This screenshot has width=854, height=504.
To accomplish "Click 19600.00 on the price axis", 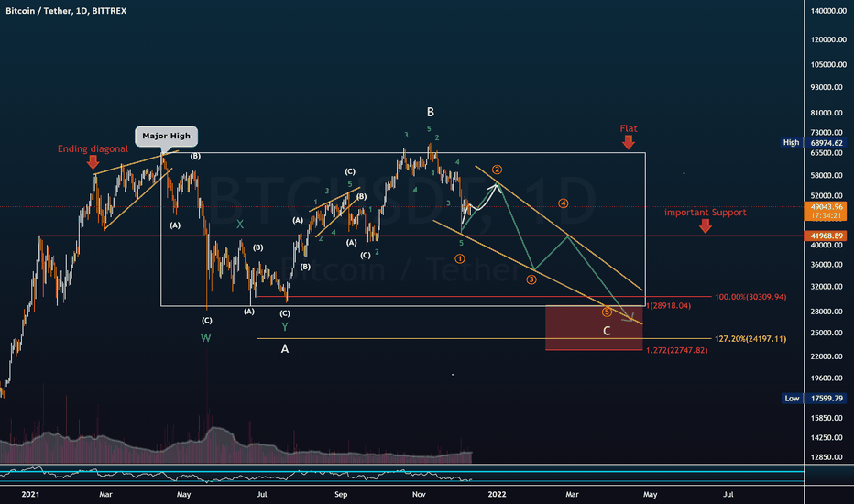I will click(x=827, y=378).
